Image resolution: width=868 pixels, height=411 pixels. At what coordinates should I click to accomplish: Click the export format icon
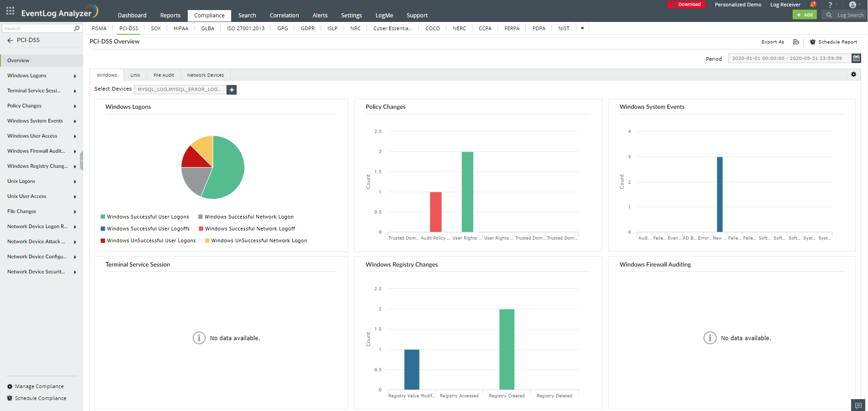tap(796, 42)
